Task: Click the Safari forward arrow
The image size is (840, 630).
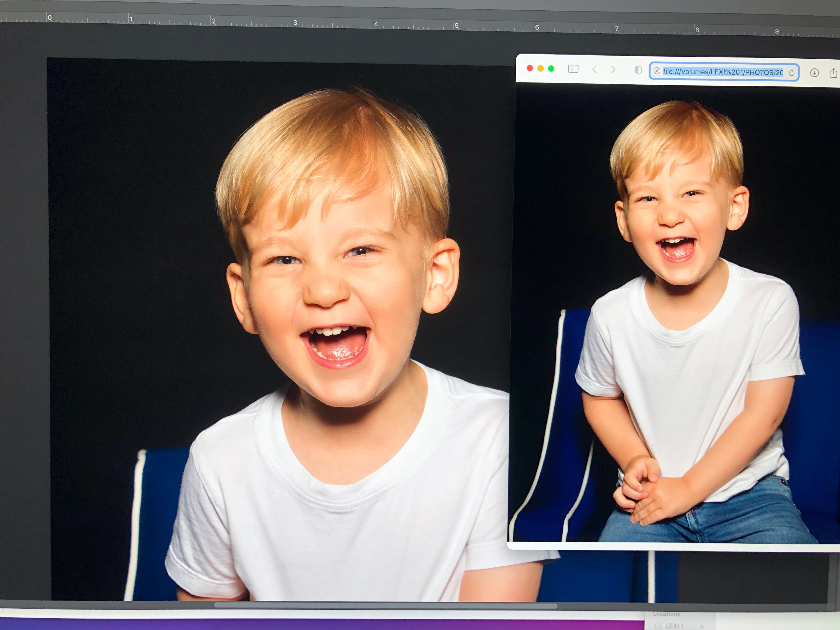Action: (x=613, y=70)
